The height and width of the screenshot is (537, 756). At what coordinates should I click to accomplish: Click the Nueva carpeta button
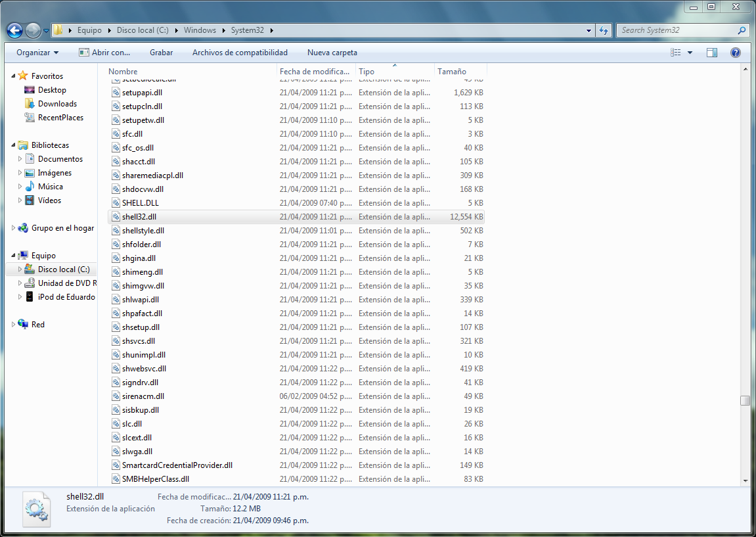332,53
